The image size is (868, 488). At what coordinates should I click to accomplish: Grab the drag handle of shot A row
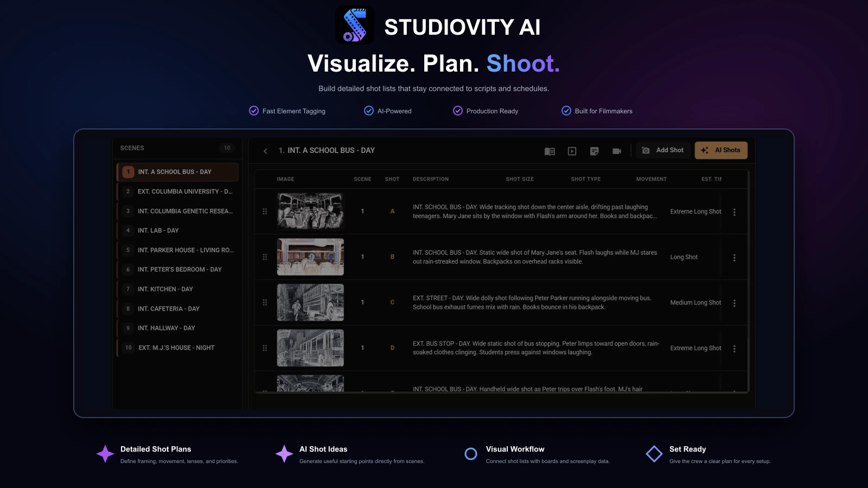[265, 211]
